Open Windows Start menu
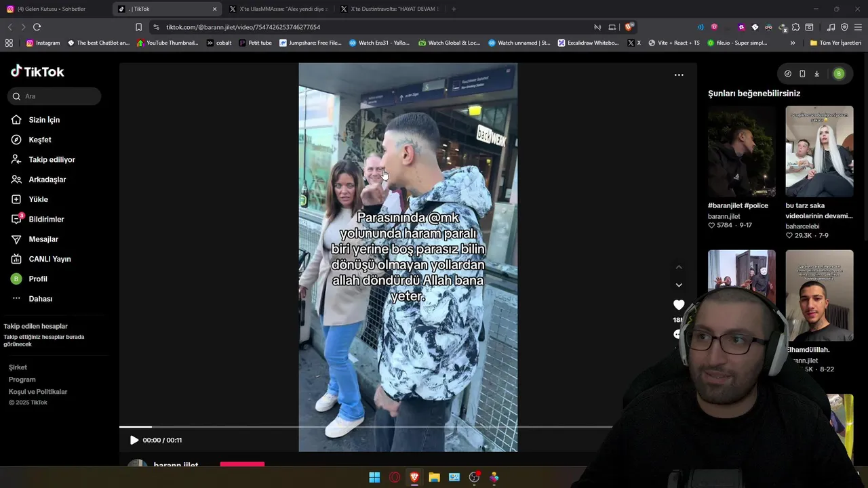The width and height of the screenshot is (868, 488). [x=374, y=477]
